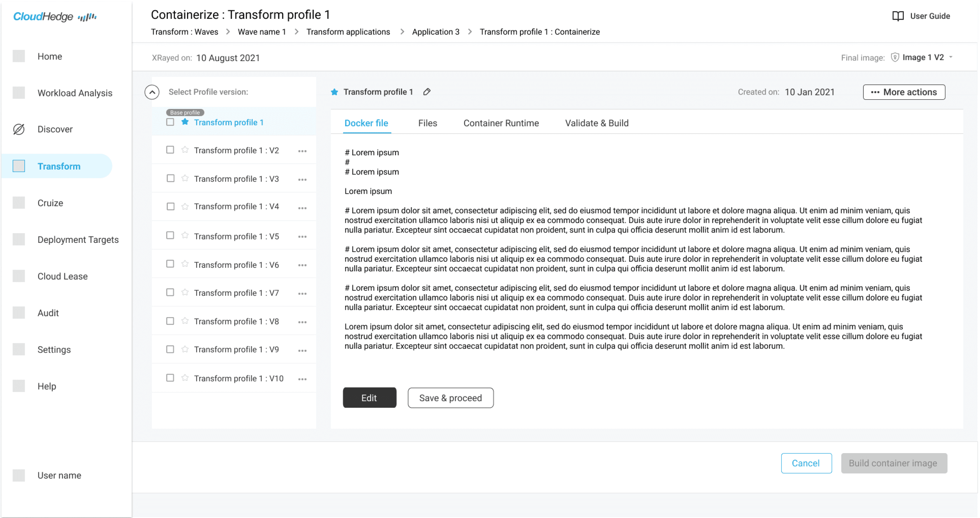Click the shield icon beside Final image

coord(895,58)
